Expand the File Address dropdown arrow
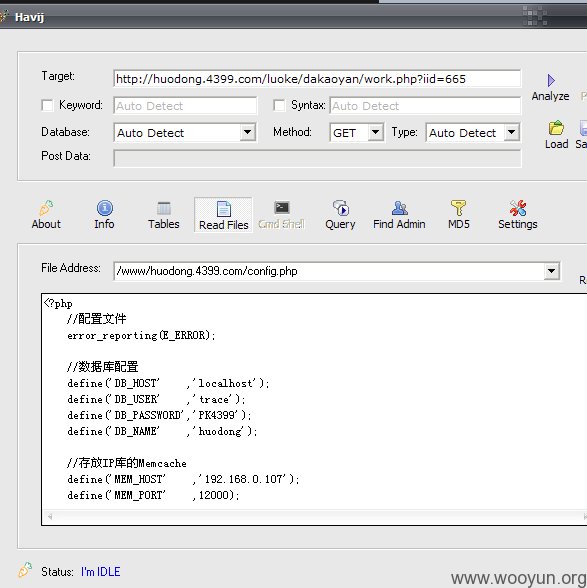Screen dimensions: 587x588 tap(552, 271)
